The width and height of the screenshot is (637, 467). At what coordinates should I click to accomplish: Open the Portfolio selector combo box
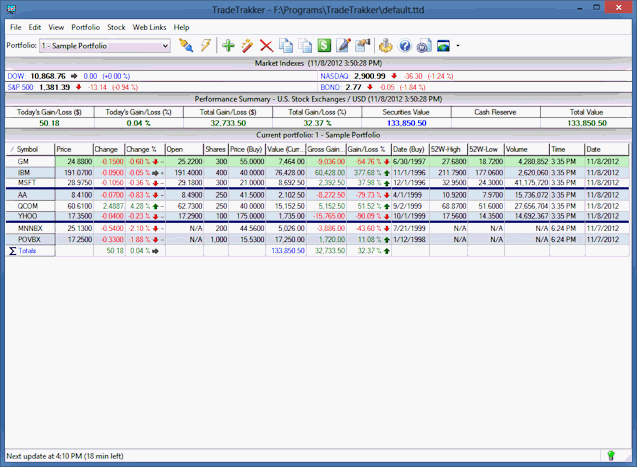click(104, 45)
